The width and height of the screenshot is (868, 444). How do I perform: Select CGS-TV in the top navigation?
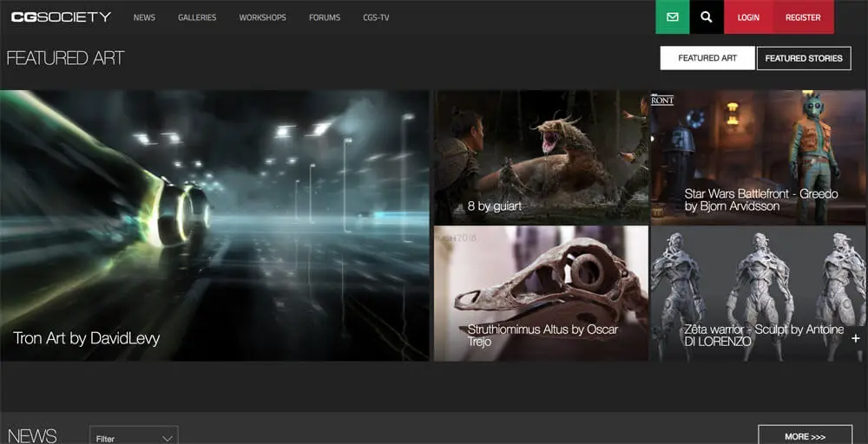point(376,17)
